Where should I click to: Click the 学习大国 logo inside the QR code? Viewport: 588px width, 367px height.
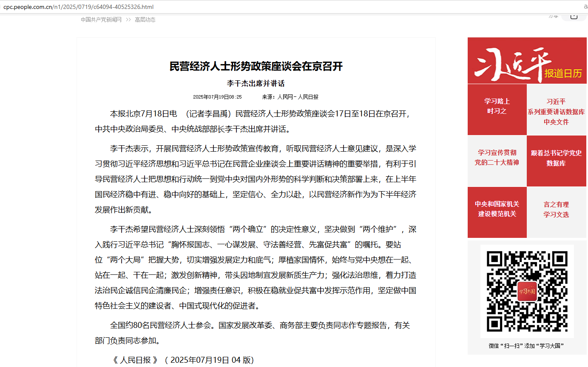tap(527, 292)
